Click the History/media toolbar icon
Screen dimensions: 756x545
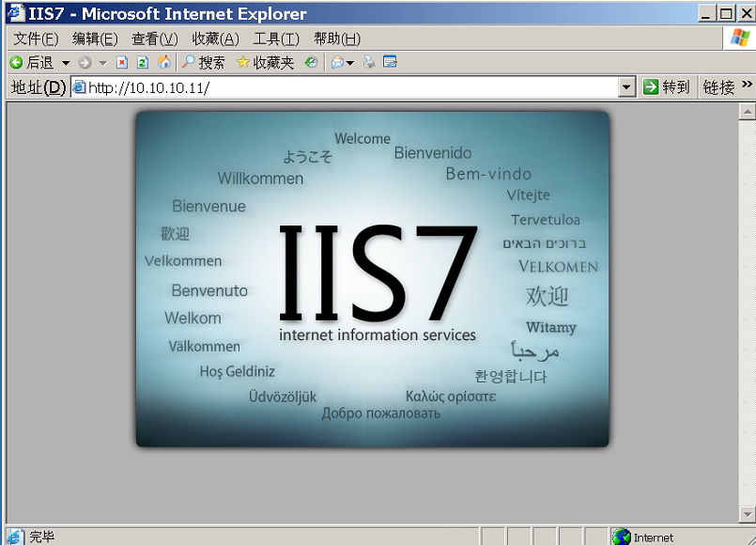pos(311,62)
